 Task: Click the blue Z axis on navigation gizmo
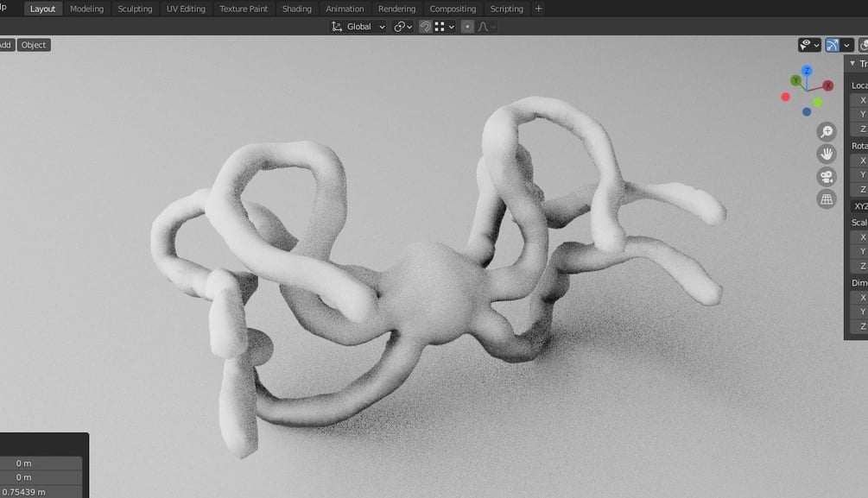click(x=807, y=71)
